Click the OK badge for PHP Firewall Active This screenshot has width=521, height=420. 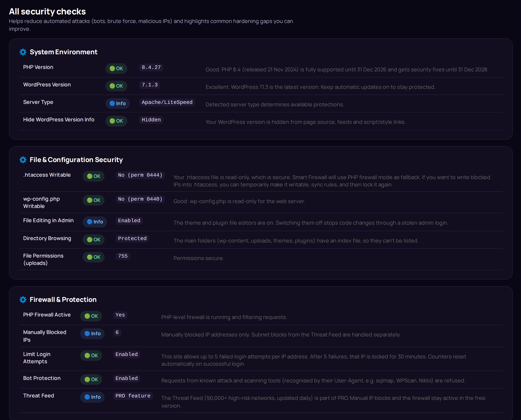tap(91, 316)
